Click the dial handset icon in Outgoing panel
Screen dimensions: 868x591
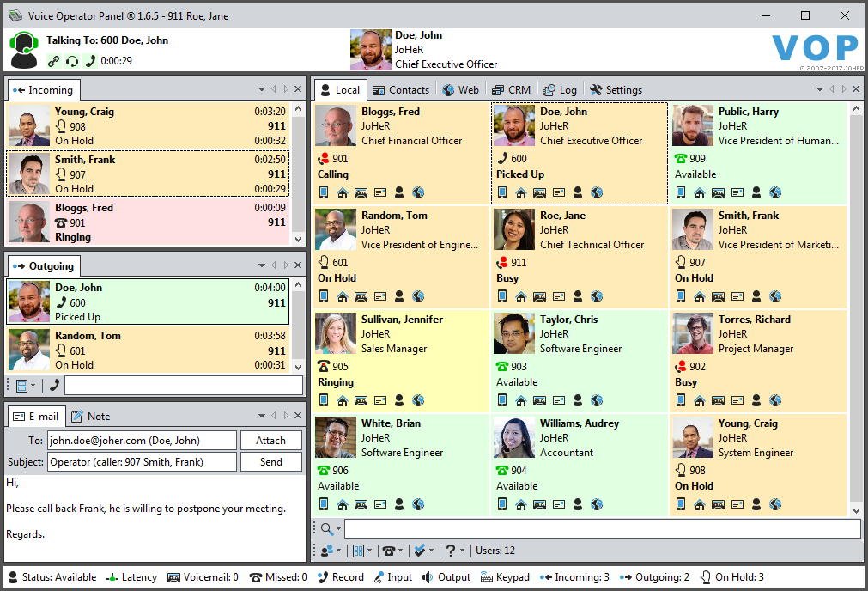(53, 385)
